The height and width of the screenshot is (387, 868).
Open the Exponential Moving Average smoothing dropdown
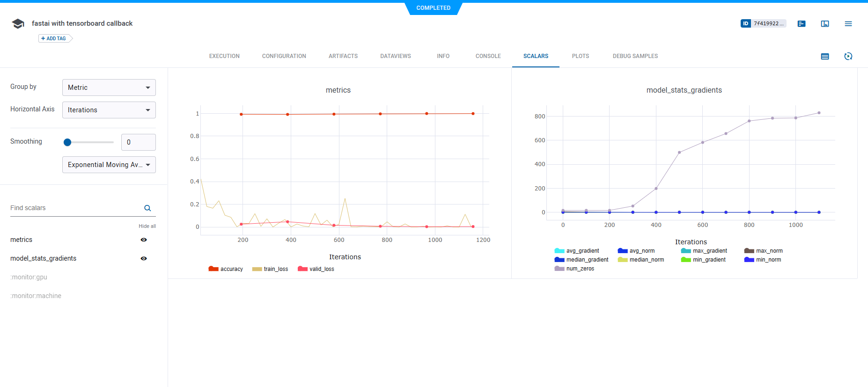click(109, 165)
